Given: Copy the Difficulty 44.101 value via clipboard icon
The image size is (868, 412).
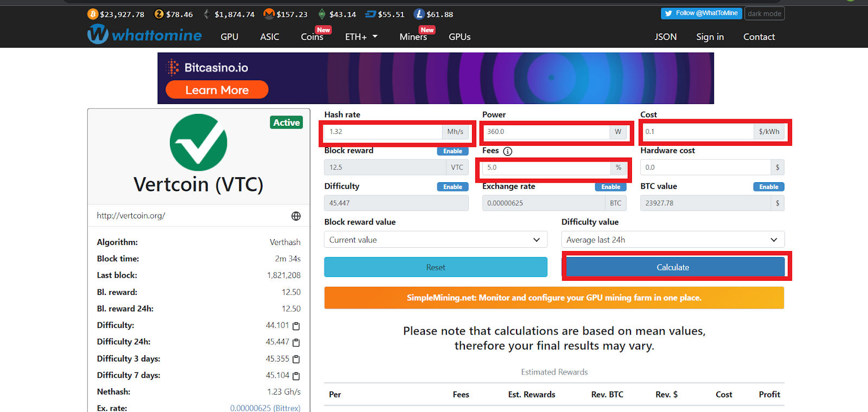Looking at the screenshot, I should click(x=296, y=326).
